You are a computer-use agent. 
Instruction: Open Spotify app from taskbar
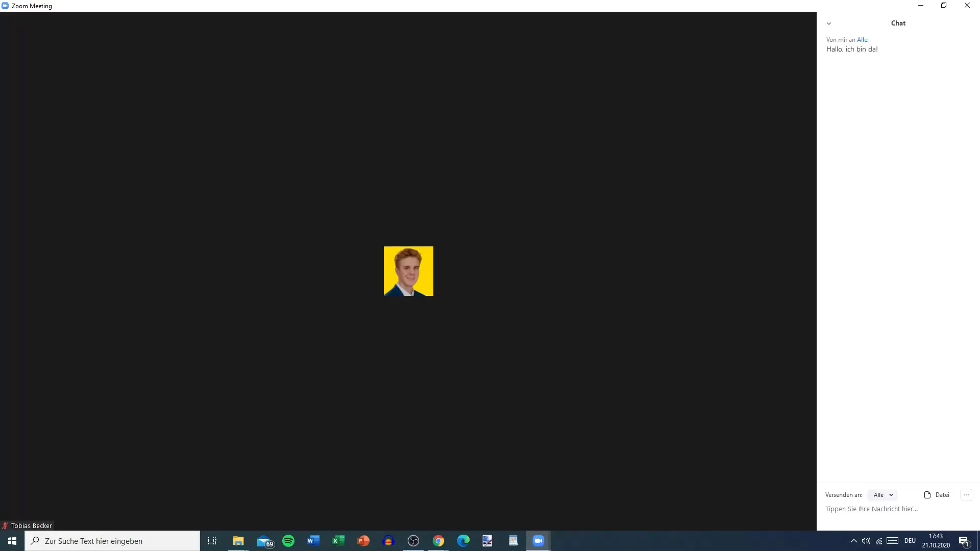288,540
